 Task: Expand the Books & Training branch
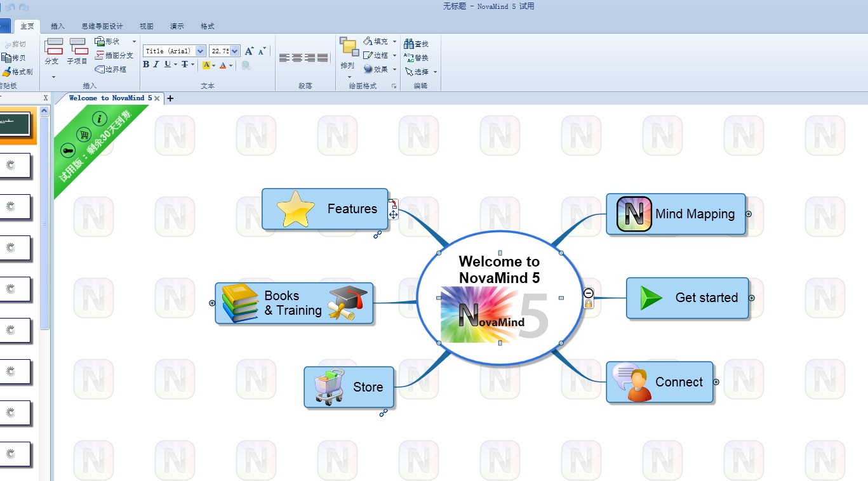pos(212,303)
